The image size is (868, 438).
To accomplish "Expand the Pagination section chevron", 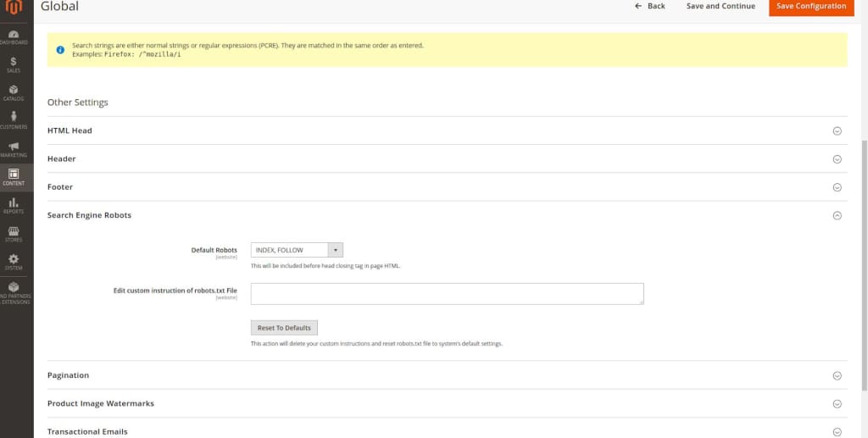I will [837, 375].
